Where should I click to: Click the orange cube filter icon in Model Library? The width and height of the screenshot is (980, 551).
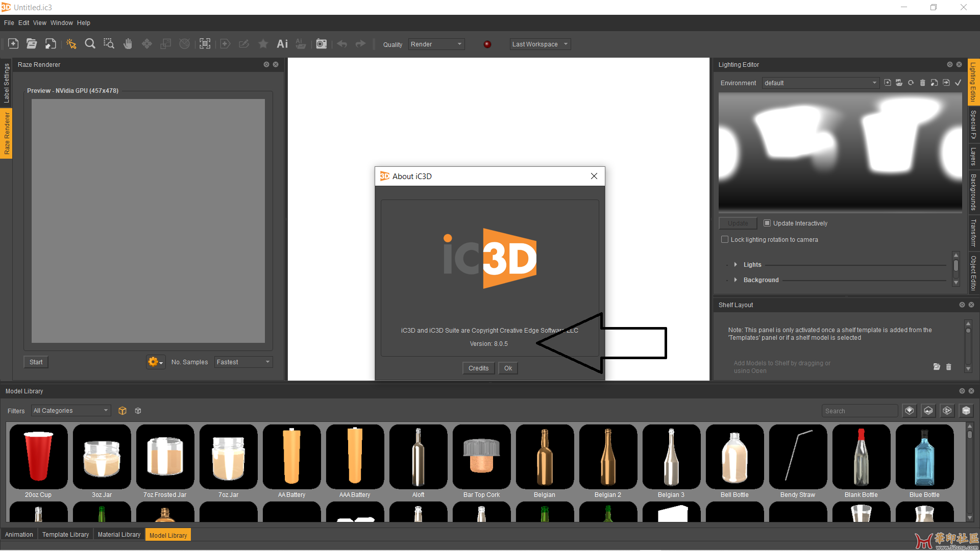click(x=122, y=411)
